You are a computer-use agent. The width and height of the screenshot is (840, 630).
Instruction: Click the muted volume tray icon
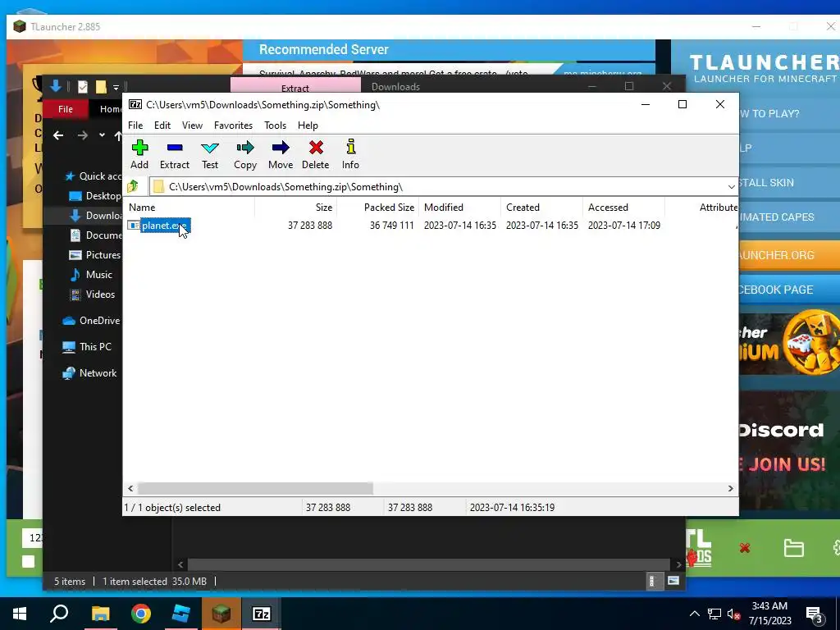734,614
